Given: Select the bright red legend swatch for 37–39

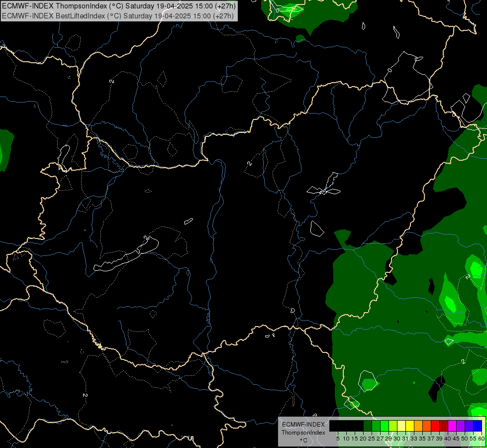Looking at the screenshot, I should pyautogui.click(x=435, y=426).
